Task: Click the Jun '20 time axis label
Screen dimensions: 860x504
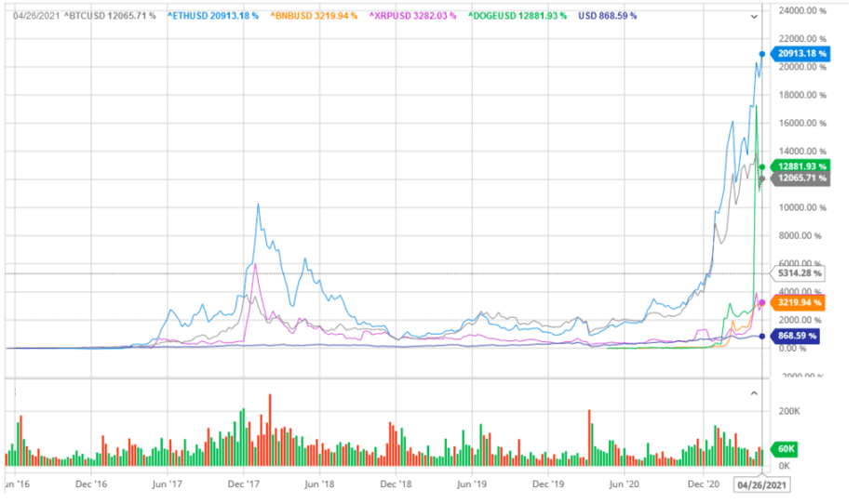Action: pyautogui.click(x=625, y=484)
